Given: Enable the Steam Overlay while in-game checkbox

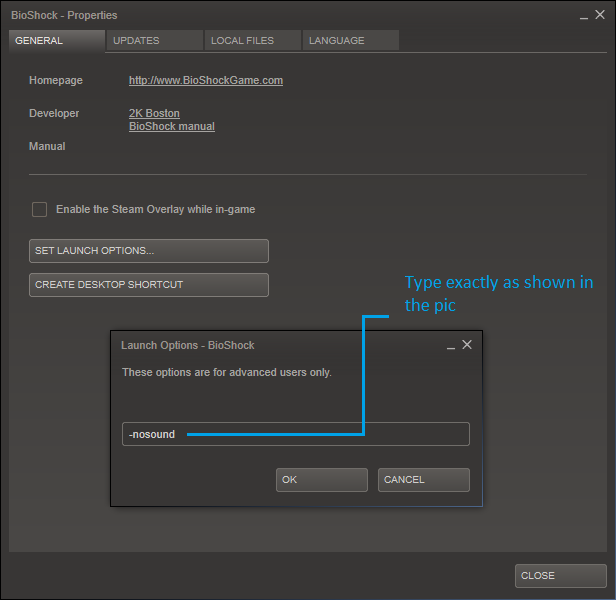Looking at the screenshot, I should 40,209.
